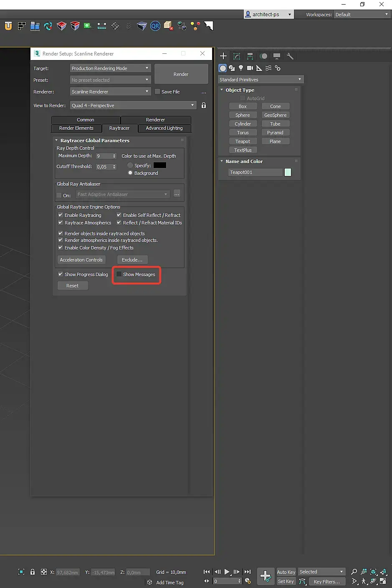Select the Background radio button
This screenshot has width=392, height=588.
click(x=130, y=173)
